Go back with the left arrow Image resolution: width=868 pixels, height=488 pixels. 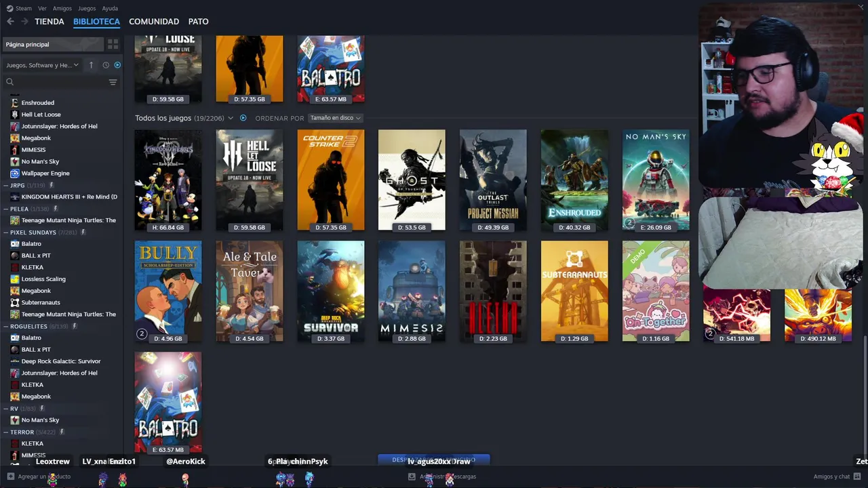point(10,22)
